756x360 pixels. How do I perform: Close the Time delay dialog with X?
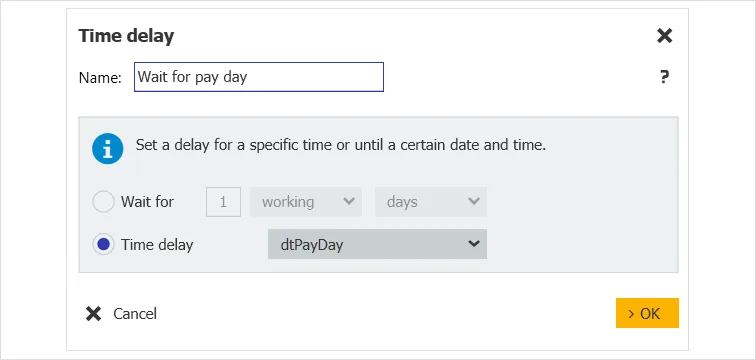pyautogui.click(x=664, y=36)
